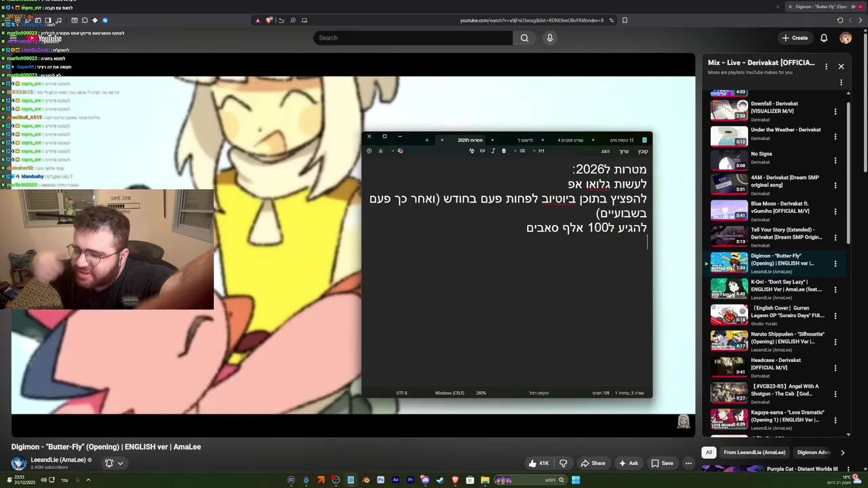This screenshot has width=868, height=488.
Task: Switch to Notepad's rightmost Hebrew-titled tab
Action: pyautogui.click(x=622, y=140)
